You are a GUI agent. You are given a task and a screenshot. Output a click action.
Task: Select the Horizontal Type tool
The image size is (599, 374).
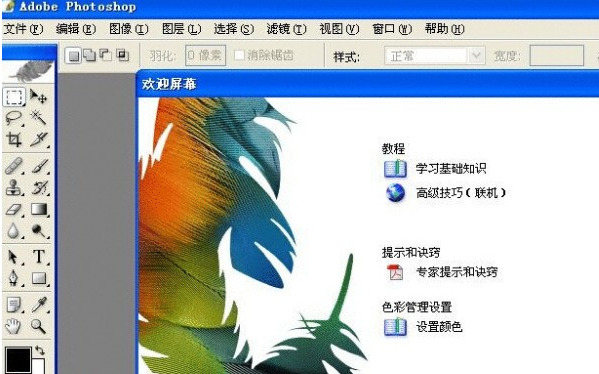coord(39,257)
